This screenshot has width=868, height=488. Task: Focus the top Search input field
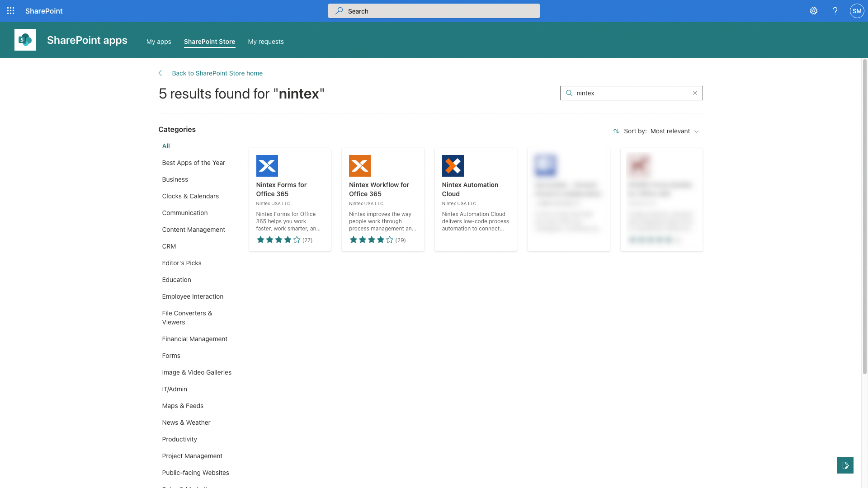point(434,11)
